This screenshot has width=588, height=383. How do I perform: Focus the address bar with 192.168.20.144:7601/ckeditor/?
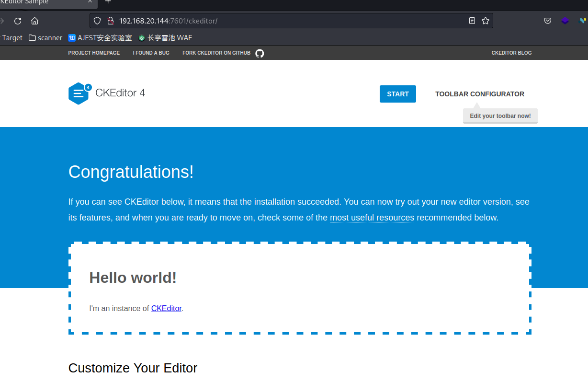coord(291,21)
